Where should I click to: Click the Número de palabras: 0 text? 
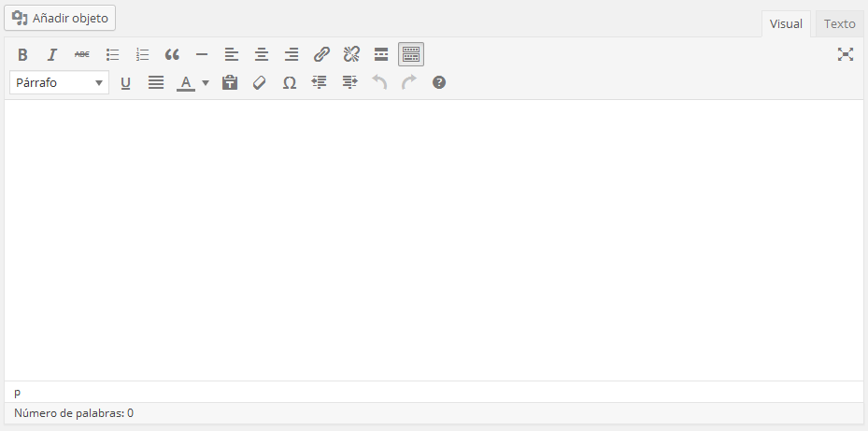click(74, 412)
